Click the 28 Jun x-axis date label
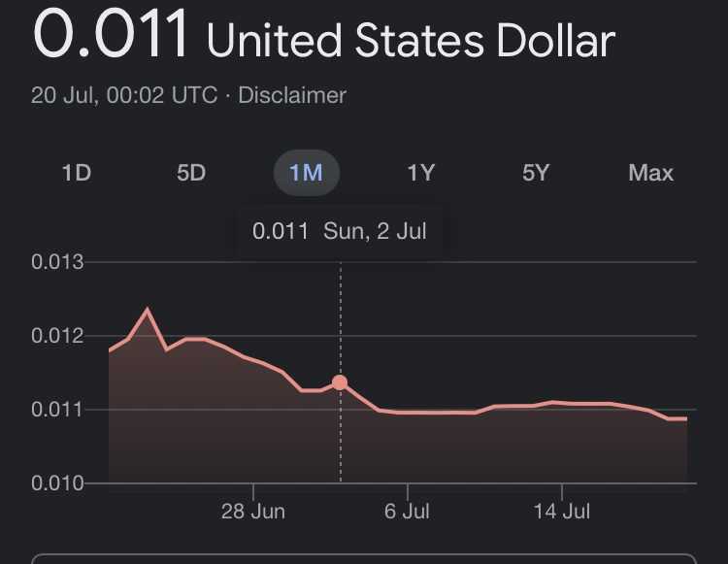728x564 pixels. [x=253, y=511]
